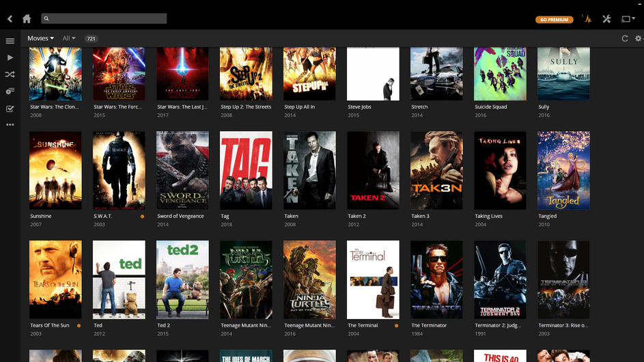Focus the search field
Screen dimensions: 644x362
(104, 18)
